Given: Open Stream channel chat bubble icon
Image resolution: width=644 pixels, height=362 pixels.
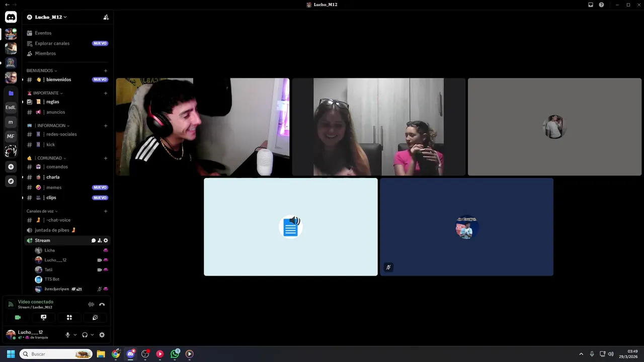Looking at the screenshot, I should coord(93,240).
